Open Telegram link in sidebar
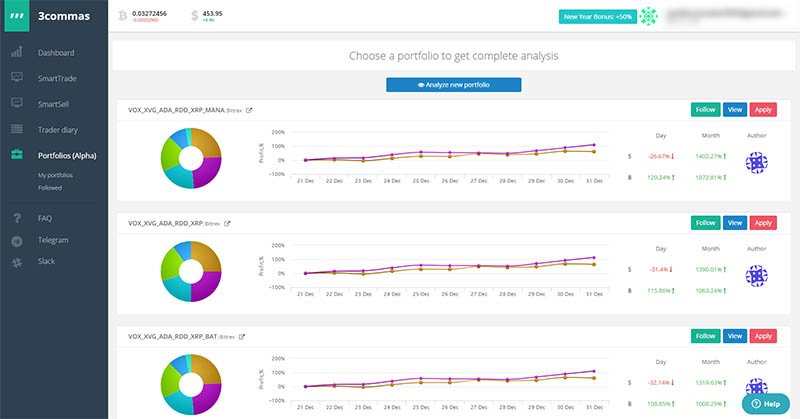Image resolution: width=800 pixels, height=419 pixels. point(53,240)
